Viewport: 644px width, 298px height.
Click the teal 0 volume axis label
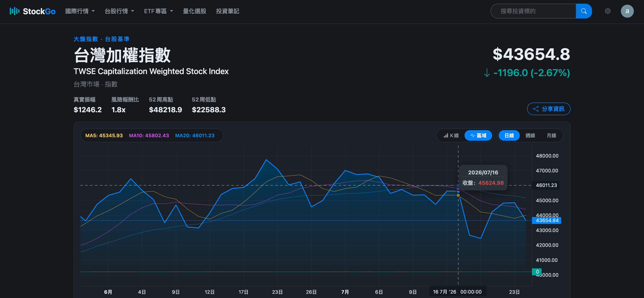coord(537,272)
